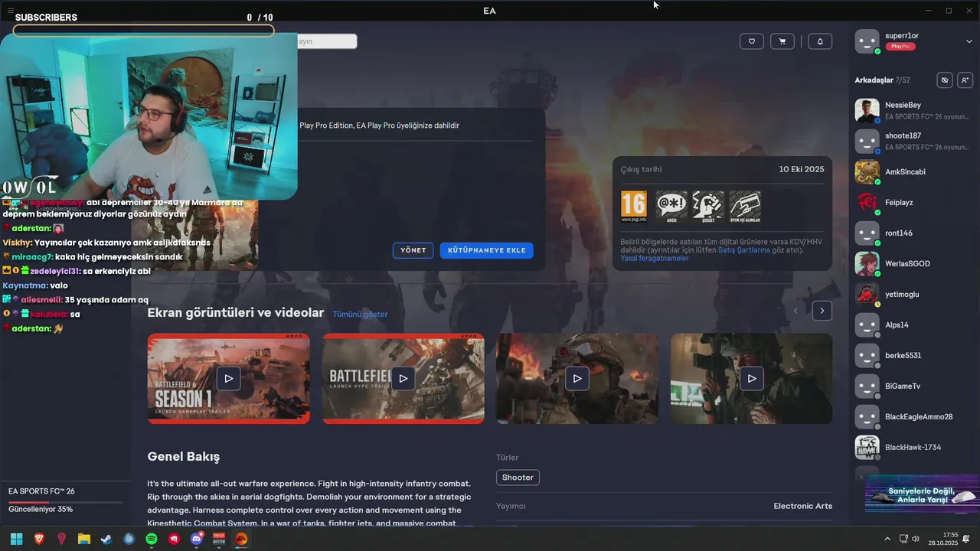Open BiGameTv friend avatar

[867, 386]
